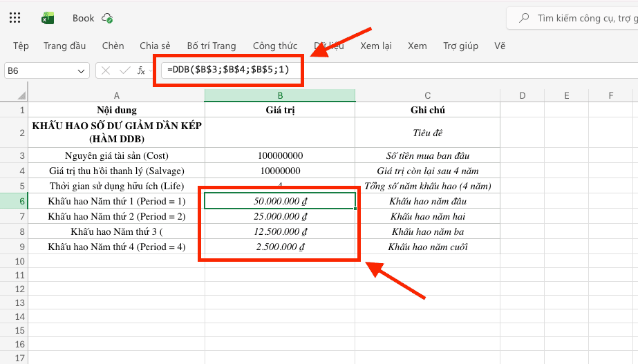
Task: Open Insert Function fx icon
Action: point(141,70)
